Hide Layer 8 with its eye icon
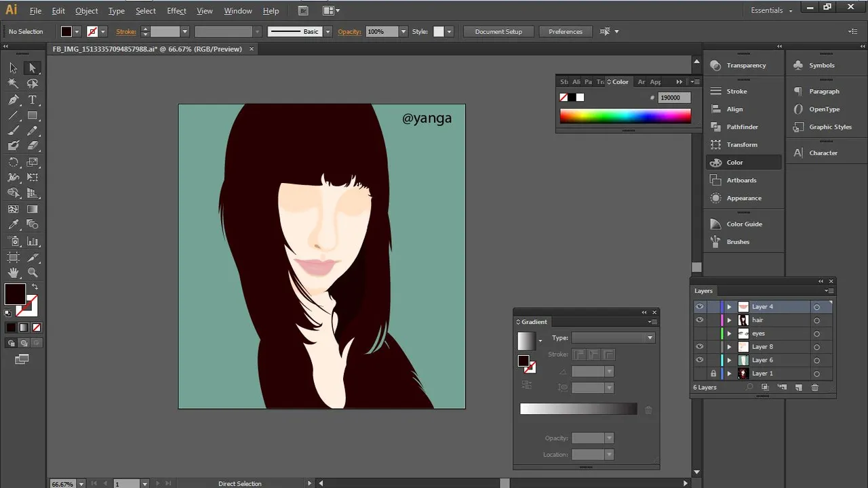This screenshot has width=868, height=488. [x=700, y=346]
